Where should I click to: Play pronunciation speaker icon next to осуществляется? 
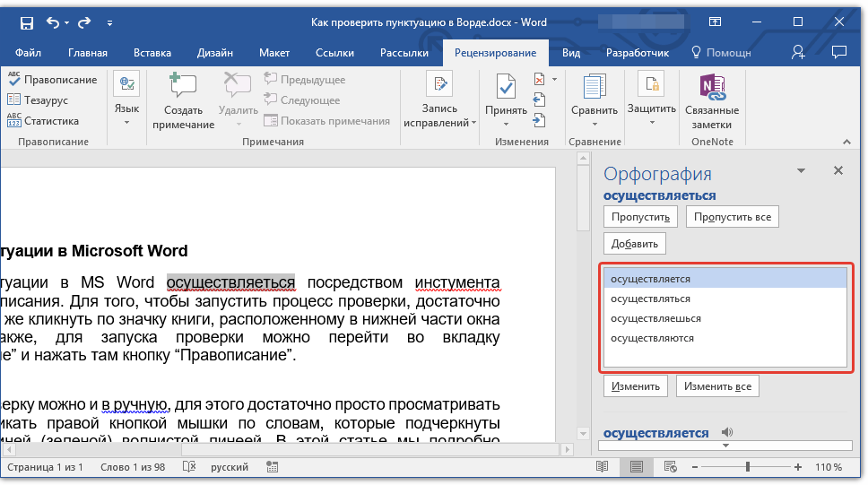click(727, 432)
